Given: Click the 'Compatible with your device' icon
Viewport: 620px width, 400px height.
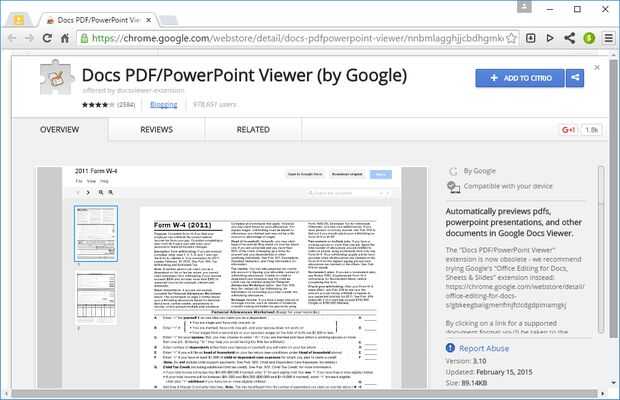Looking at the screenshot, I should click(454, 187).
